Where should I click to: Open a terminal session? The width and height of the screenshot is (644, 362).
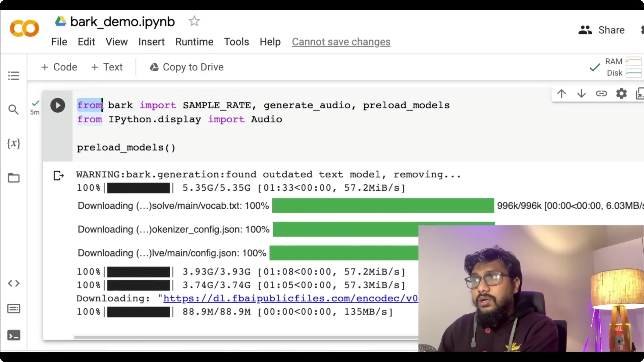(x=13, y=335)
